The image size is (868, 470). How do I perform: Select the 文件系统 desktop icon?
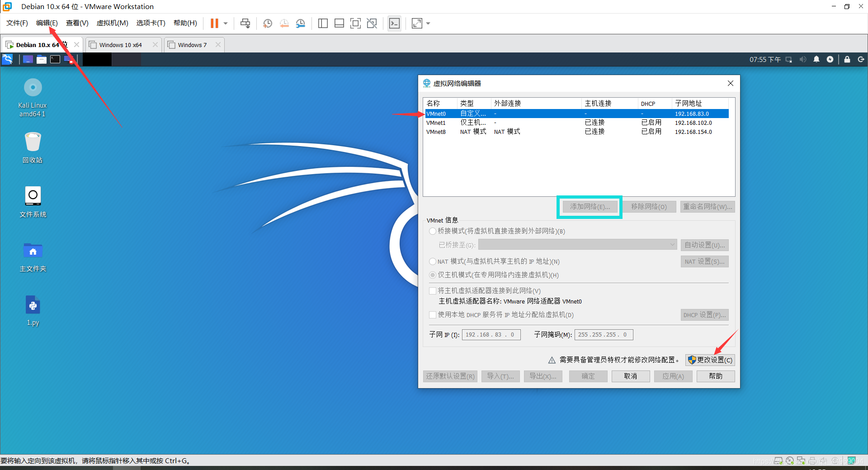point(33,202)
